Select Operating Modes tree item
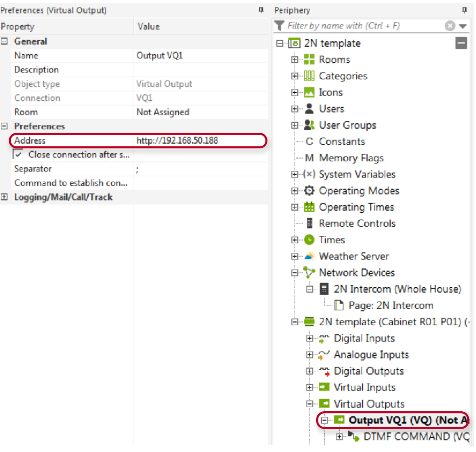The image size is (476, 452). pos(359,190)
